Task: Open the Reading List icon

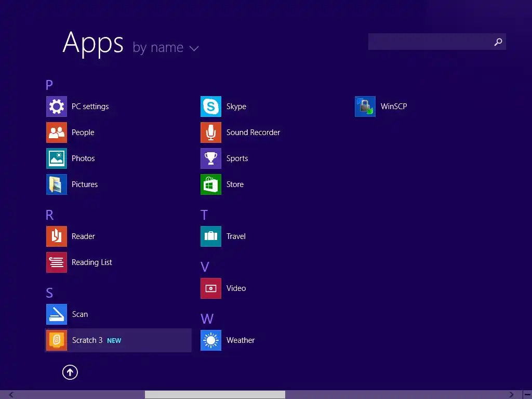Action: 56,262
